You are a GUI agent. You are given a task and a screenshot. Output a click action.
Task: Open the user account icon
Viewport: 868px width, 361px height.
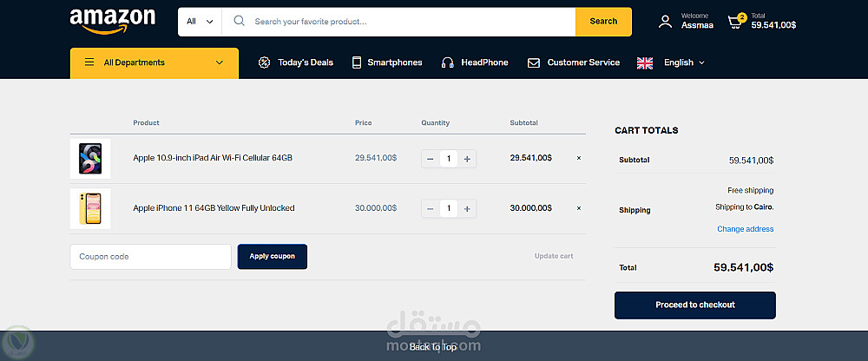coord(665,22)
